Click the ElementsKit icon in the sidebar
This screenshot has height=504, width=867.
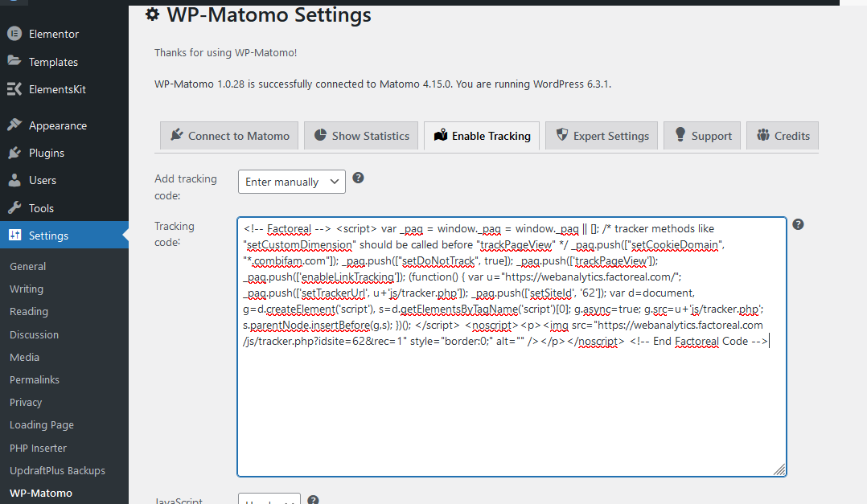(14, 89)
